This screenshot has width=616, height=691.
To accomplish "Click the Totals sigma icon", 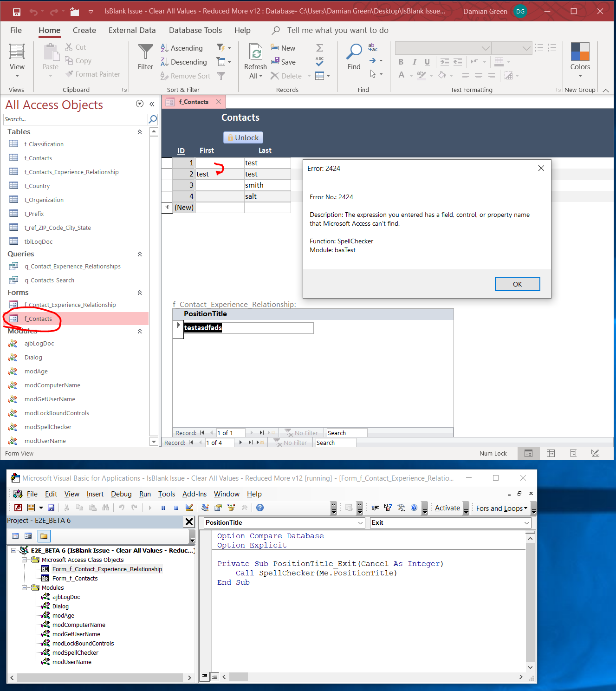I will click(x=320, y=48).
